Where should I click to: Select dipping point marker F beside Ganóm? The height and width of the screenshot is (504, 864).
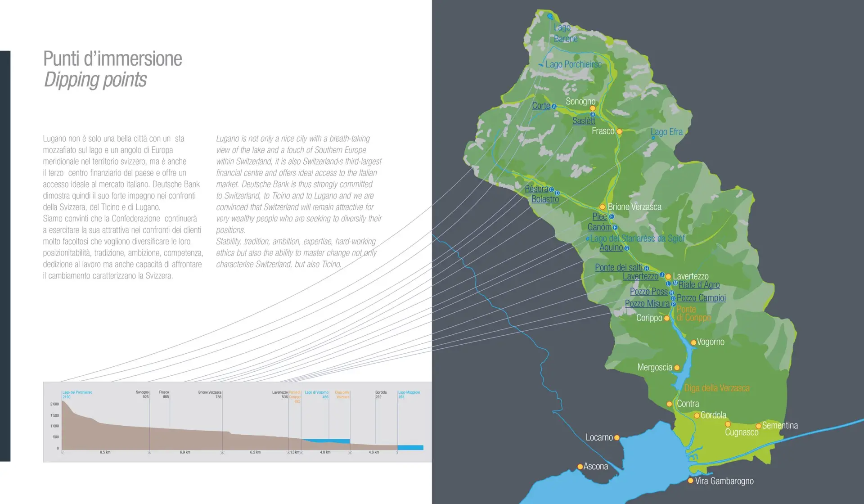coord(615,228)
